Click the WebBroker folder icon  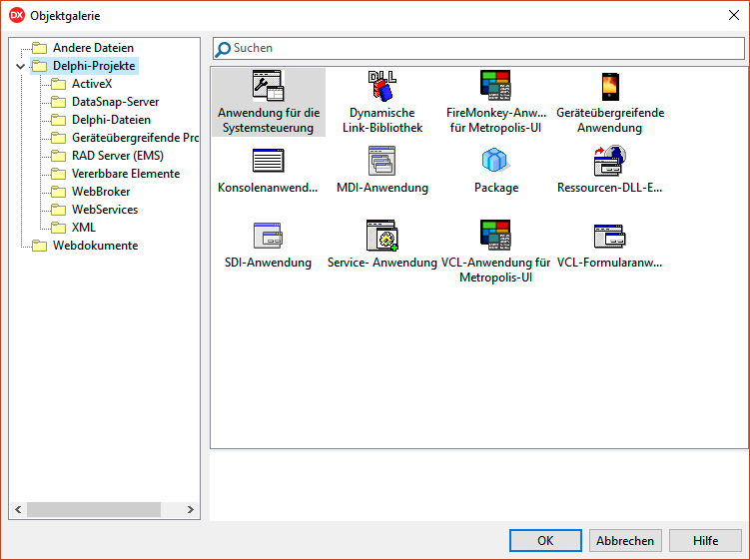pos(58,192)
